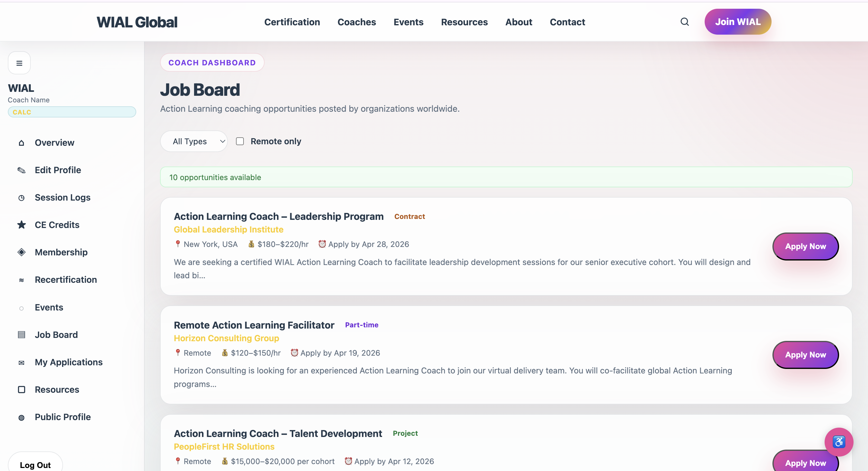Open Global Leadership Institute link

(228, 229)
